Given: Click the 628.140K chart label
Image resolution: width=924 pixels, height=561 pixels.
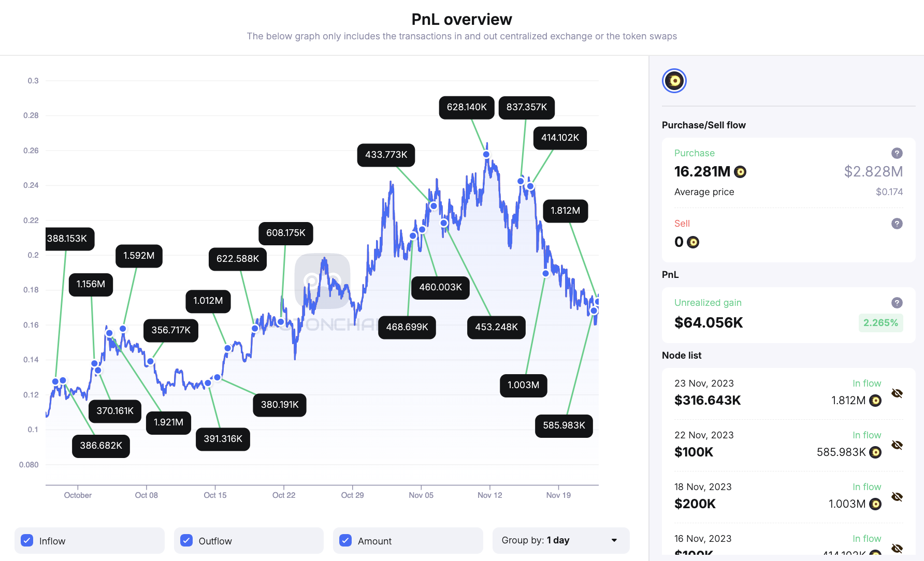Looking at the screenshot, I should click(467, 107).
